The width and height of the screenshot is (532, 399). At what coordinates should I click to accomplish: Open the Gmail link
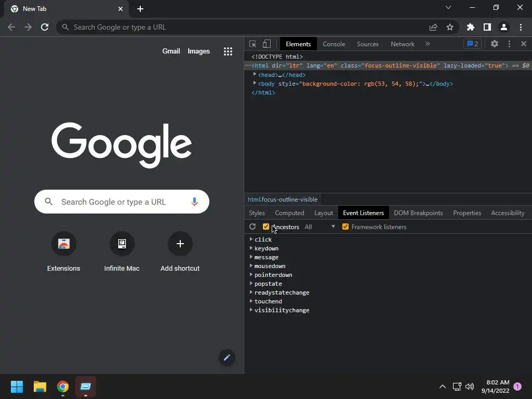tap(171, 51)
